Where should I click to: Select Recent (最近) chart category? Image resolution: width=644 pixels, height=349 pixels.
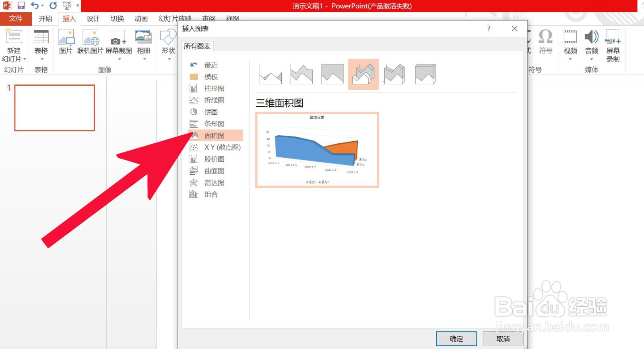click(216, 65)
